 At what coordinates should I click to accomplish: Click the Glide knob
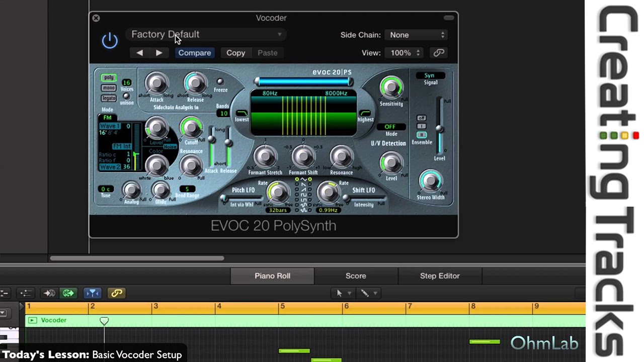pos(161,190)
